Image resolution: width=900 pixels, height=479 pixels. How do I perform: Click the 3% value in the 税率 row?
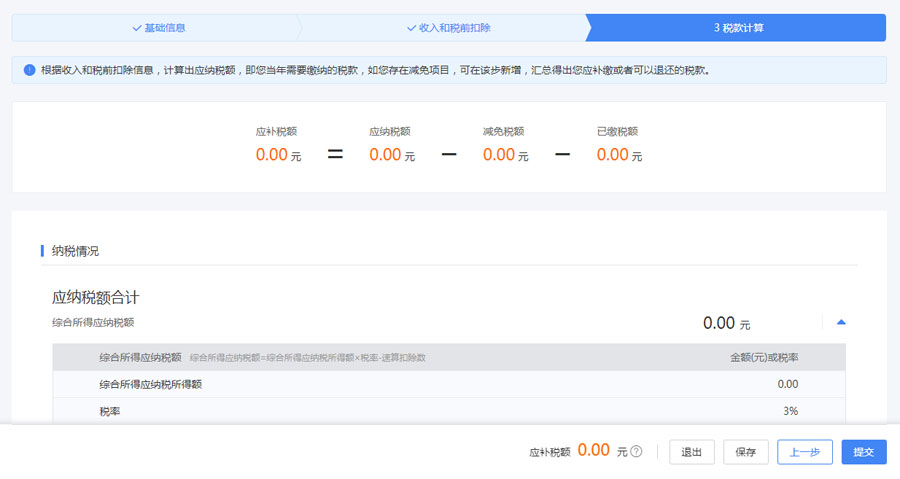(x=789, y=411)
